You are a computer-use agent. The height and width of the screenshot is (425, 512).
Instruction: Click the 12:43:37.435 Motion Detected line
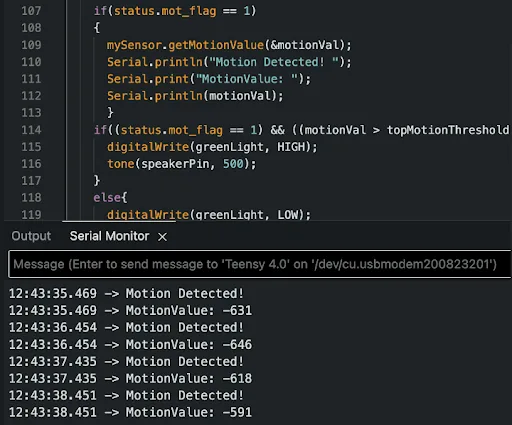[x=126, y=361]
